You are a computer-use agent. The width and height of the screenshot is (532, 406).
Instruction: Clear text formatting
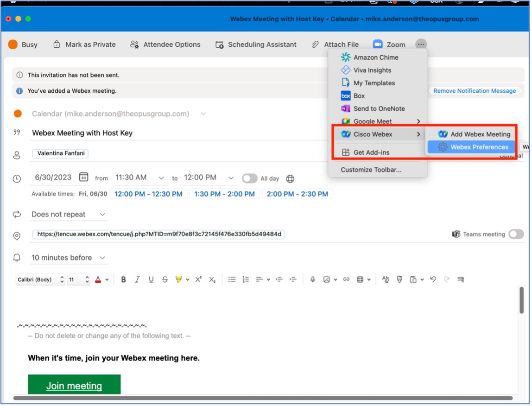[386, 280]
